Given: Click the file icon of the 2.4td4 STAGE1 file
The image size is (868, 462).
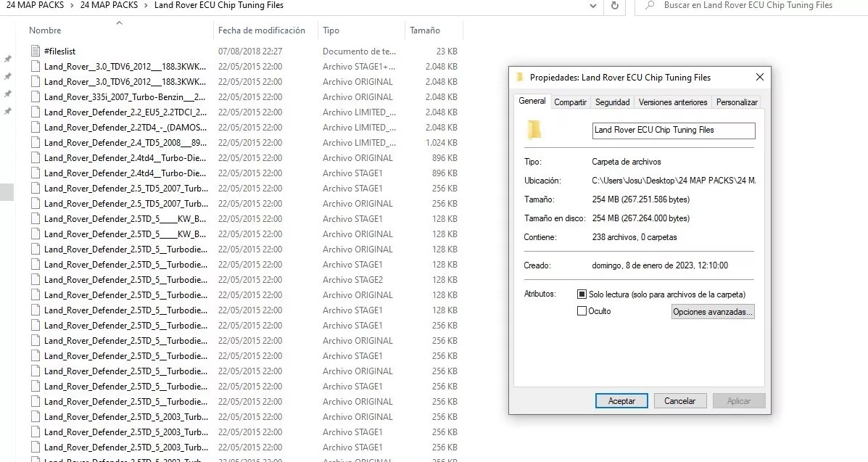Looking at the screenshot, I should [x=36, y=173].
